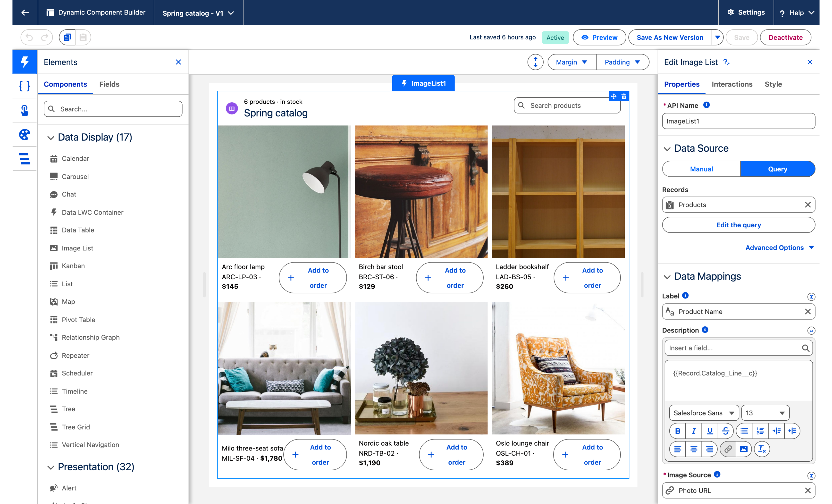
Task: Click the redo icon
Action: [x=44, y=37]
